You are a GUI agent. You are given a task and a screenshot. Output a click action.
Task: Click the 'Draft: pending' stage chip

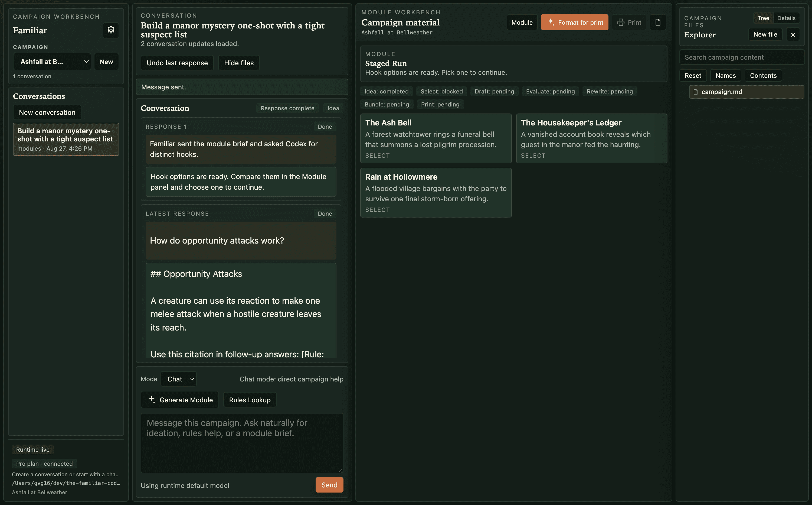pos(494,92)
